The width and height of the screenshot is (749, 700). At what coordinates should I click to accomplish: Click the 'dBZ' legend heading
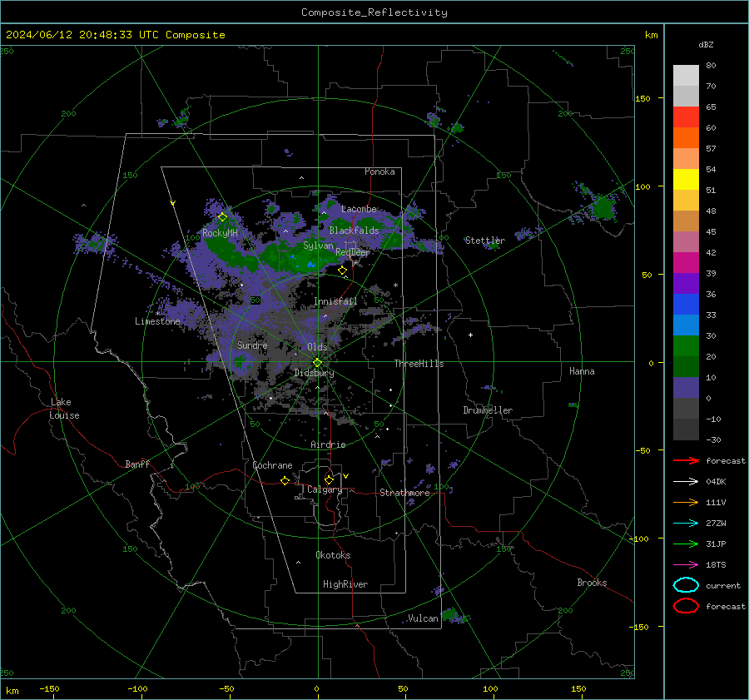pos(706,45)
